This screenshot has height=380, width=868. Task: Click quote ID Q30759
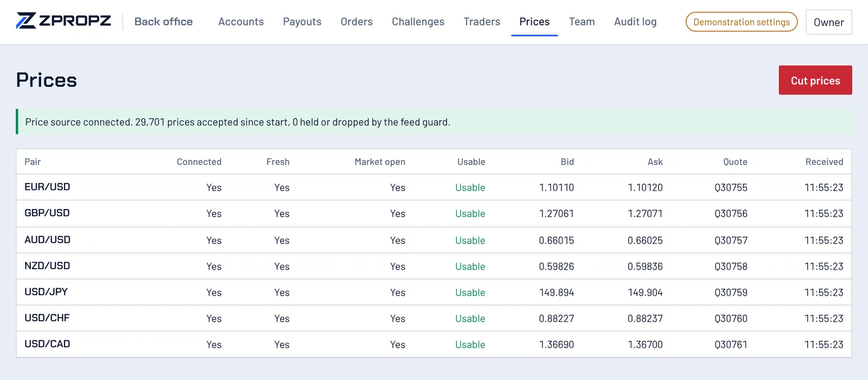pos(731,292)
